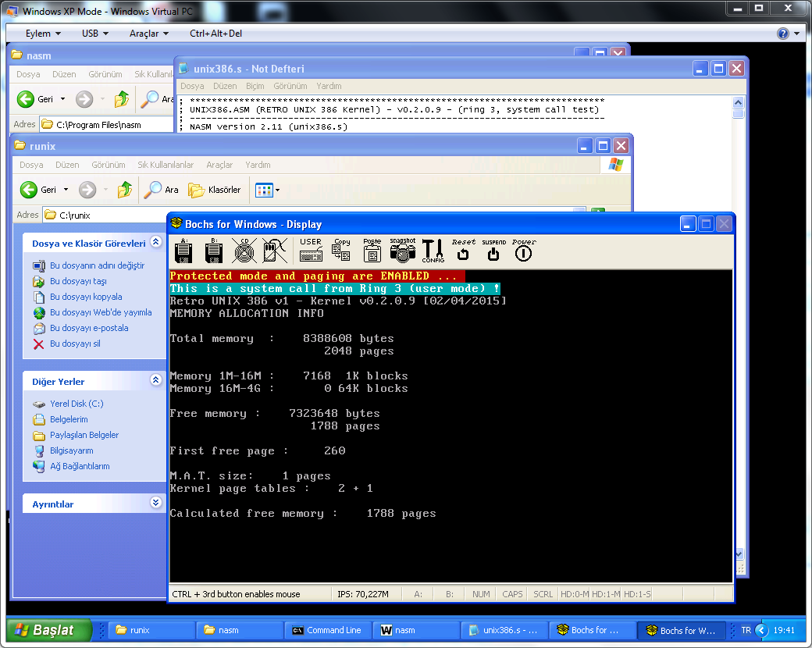Open Ara search in runix window

tap(161, 190)
